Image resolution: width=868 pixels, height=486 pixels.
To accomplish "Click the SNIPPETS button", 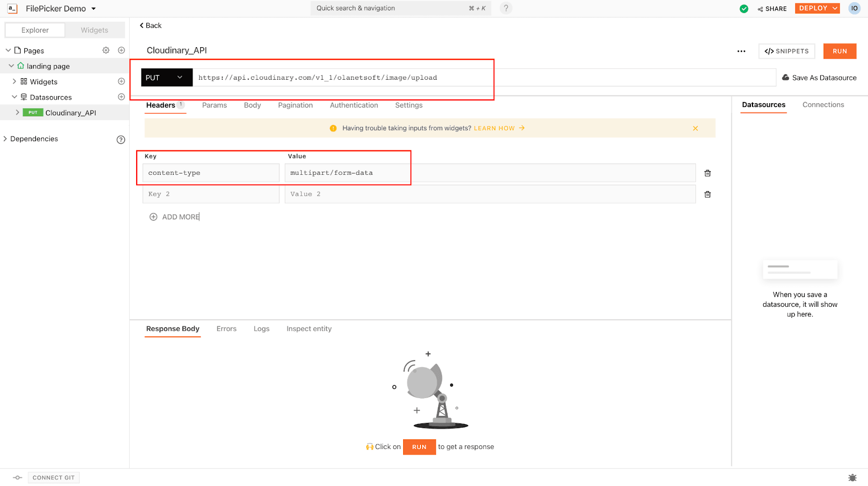I will [786, 51].
